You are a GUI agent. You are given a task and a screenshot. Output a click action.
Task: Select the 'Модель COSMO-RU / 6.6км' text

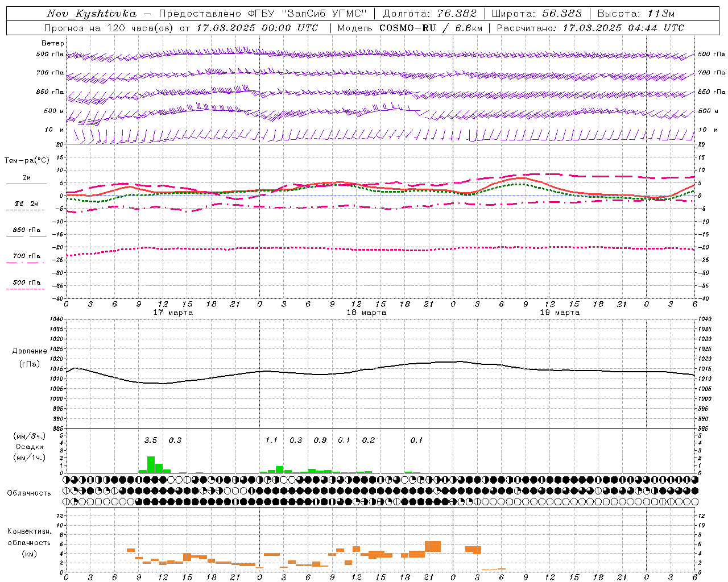coord(409,28)
